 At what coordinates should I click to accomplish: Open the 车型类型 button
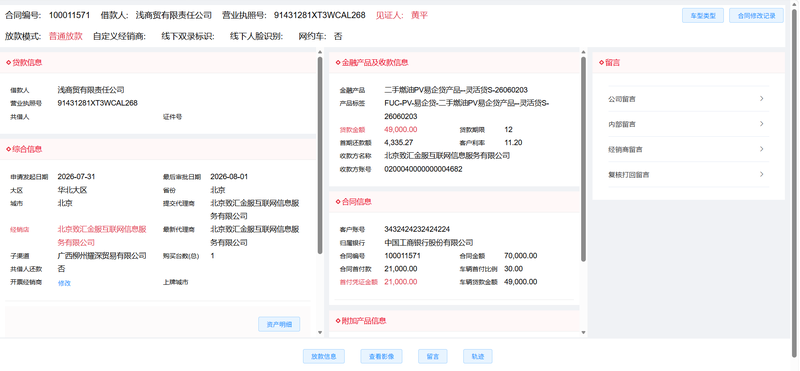tap(703, 16)
